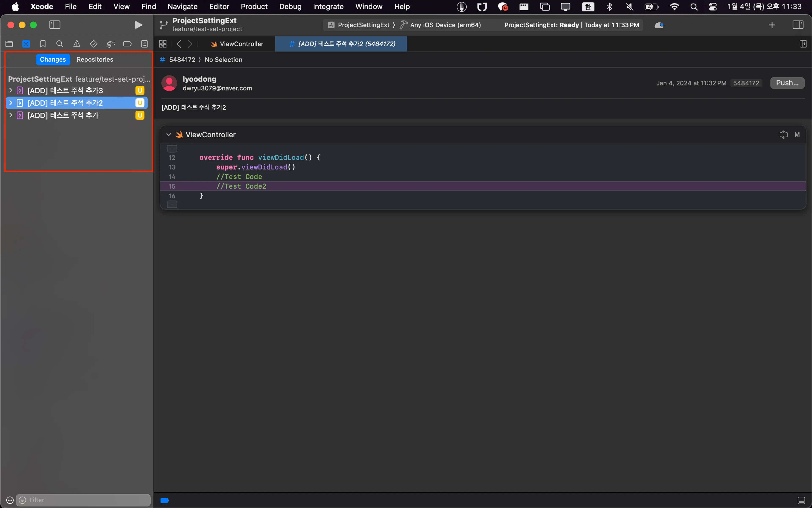The width and height of the screenshot is (812, 508).
Task: Choose the Any iOS Device (arm64) destination
Action: 440,25
